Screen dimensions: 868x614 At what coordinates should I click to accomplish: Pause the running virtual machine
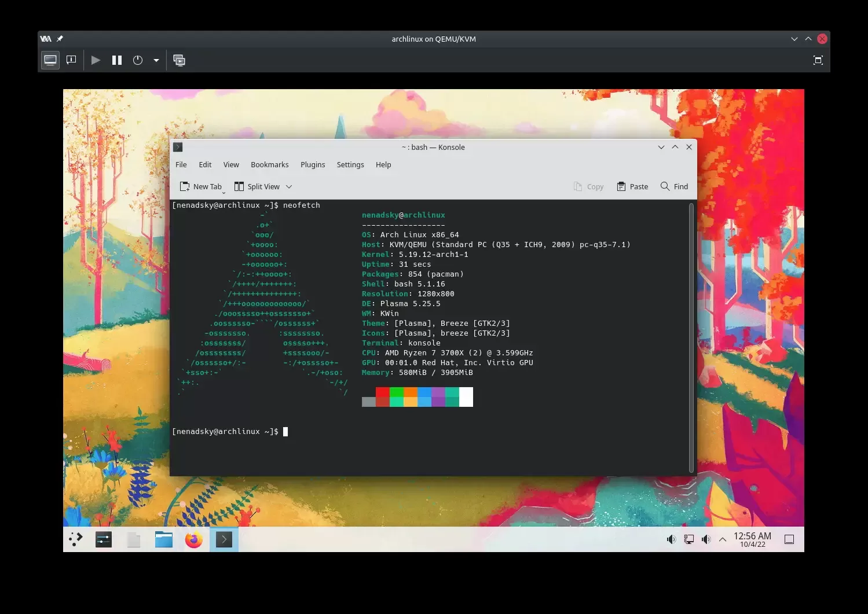point(117,60)
